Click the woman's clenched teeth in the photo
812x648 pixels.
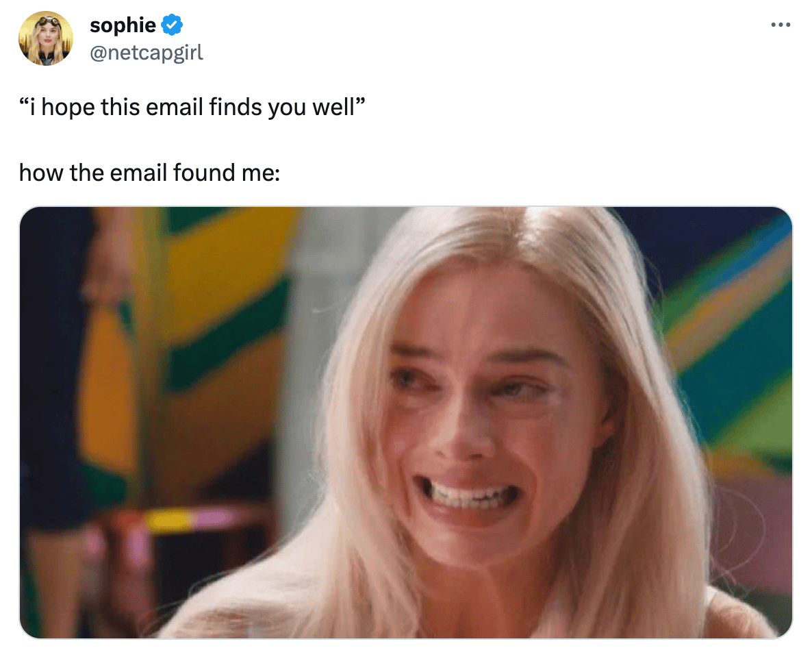click(467, 494)
